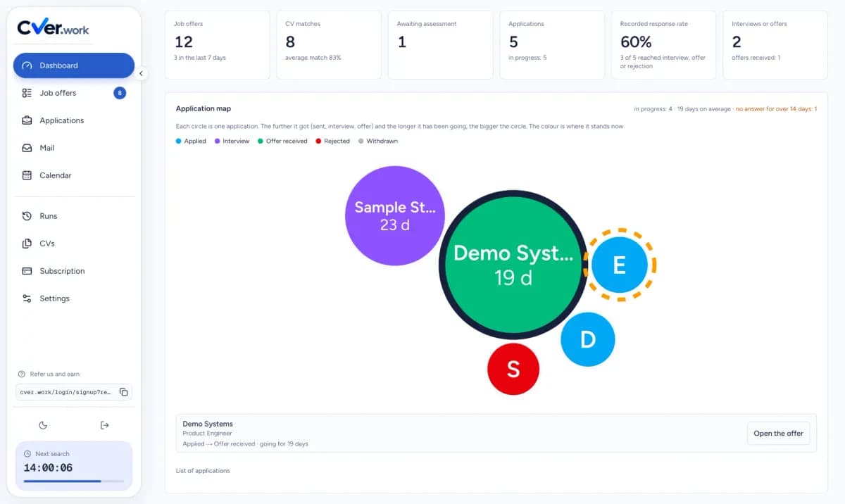The width and height of the screenshot is (845, 504).
Task: Open the CVs page
Action: [x=74, y=244]
